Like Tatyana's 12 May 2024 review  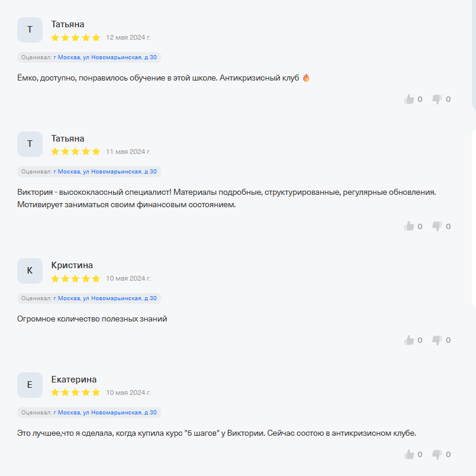coord(409,99)
